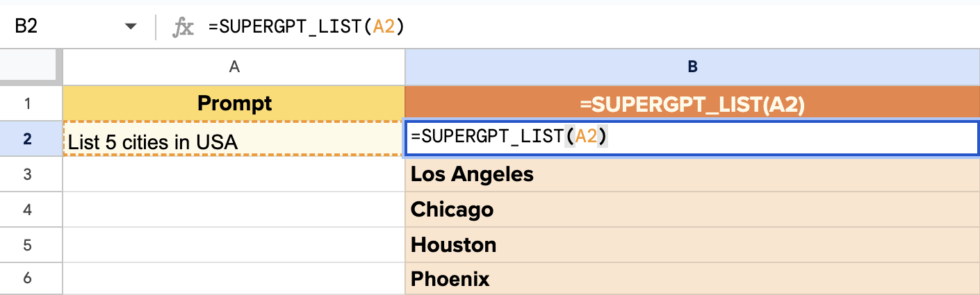The width and height of the screenshot is (980, 295).
Task: Select the Houston cell
Action: click(x=692, y=244)
